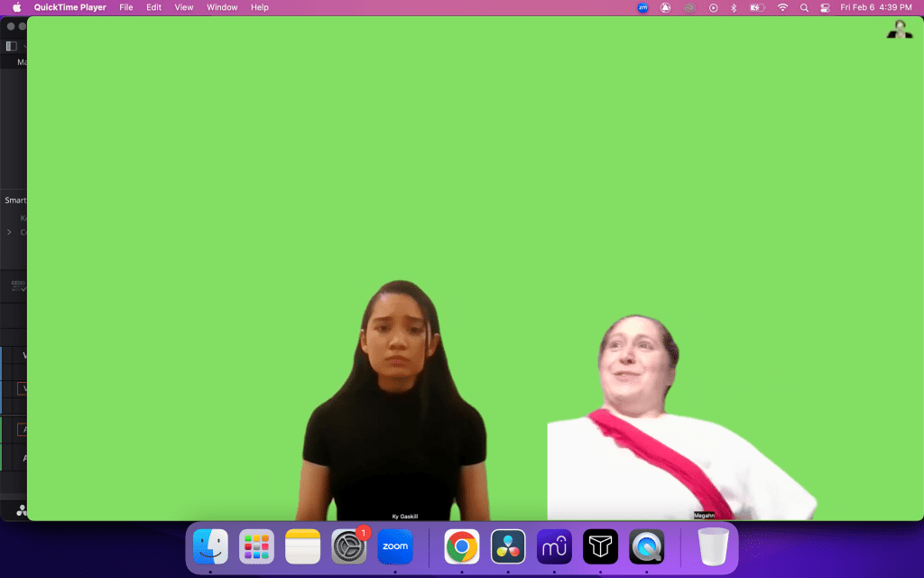Launch DaVinci Resolve from the dock
The width and height of the screenshot is (924, 578).
[508, 546]
